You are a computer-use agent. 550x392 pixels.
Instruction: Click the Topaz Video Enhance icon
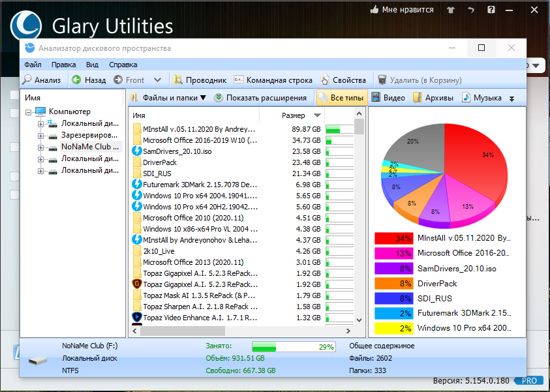coord(137,317)
